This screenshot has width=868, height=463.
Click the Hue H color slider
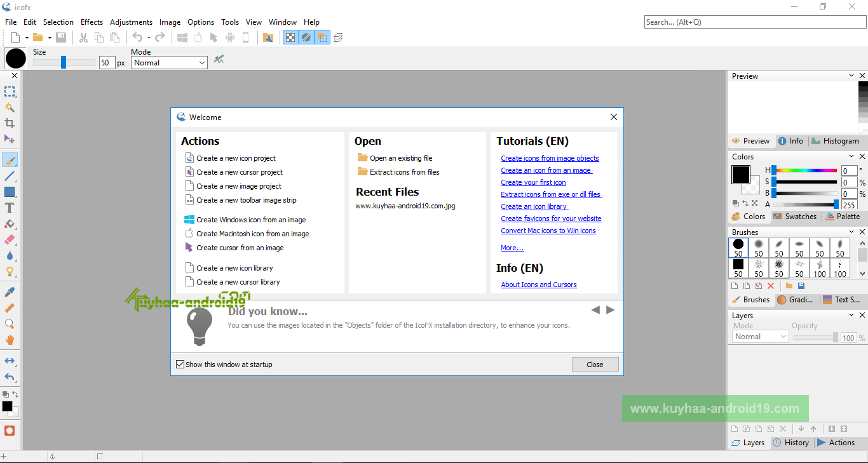click(806, 170)
